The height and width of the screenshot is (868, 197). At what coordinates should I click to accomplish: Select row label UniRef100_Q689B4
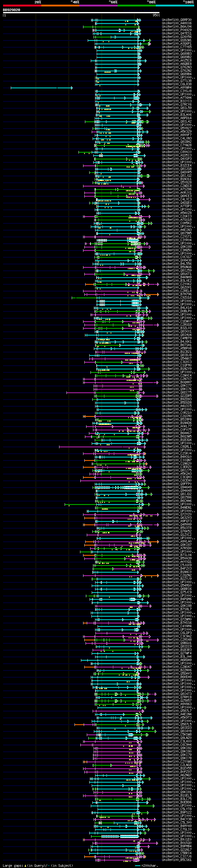pyautogui.click(x=177, y=74)
